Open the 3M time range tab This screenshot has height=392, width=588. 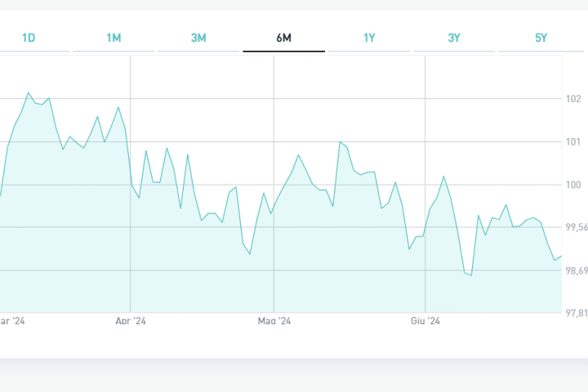[x=198, y=38]
